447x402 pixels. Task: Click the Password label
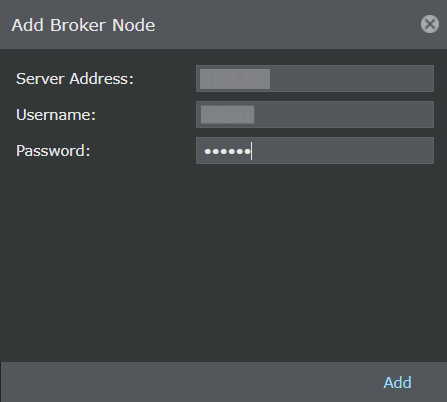pyautogui.click(x=53, y=151)
